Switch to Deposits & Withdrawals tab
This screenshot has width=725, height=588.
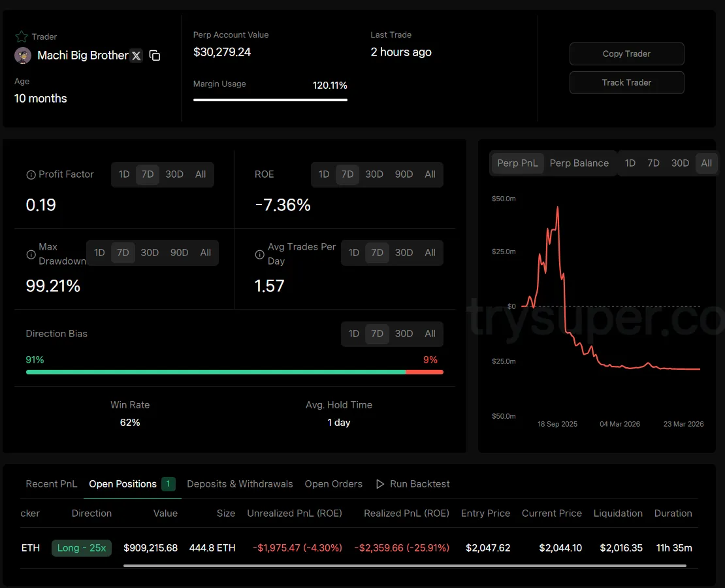click(240, 484)
